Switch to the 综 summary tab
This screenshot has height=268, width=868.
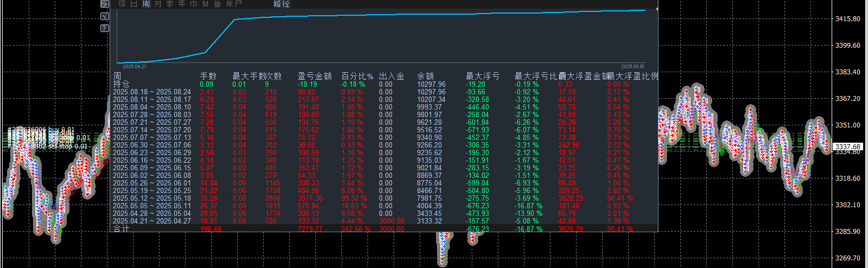pyautogui.click(x=122, y=4)
